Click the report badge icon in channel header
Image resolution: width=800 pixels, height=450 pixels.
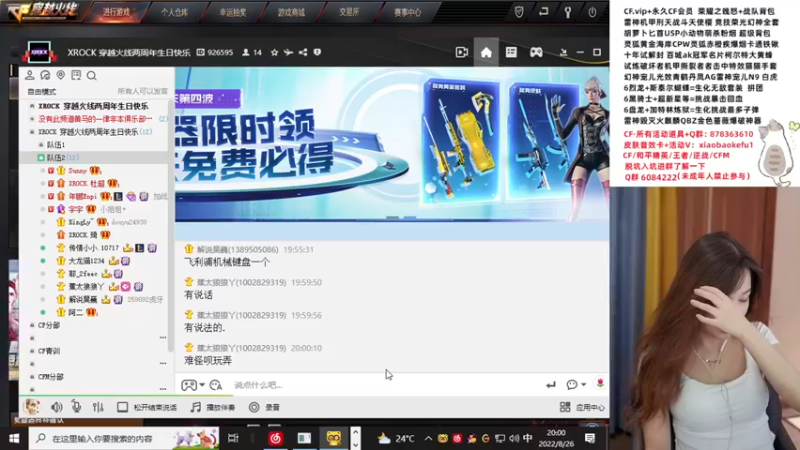[x=317, y=52]
